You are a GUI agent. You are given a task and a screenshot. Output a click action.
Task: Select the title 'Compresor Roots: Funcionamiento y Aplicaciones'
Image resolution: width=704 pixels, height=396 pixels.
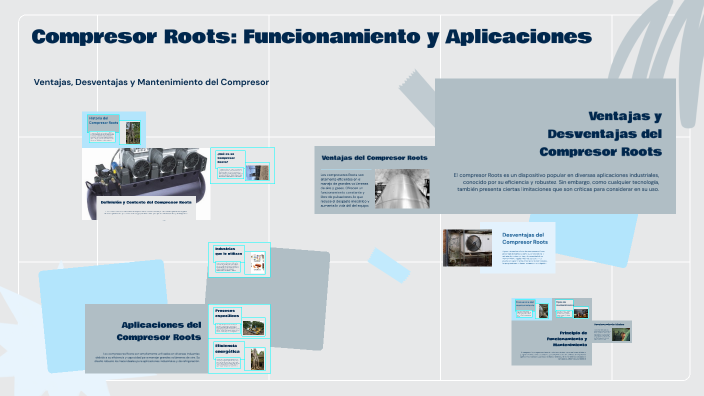(x=311, y=38)
